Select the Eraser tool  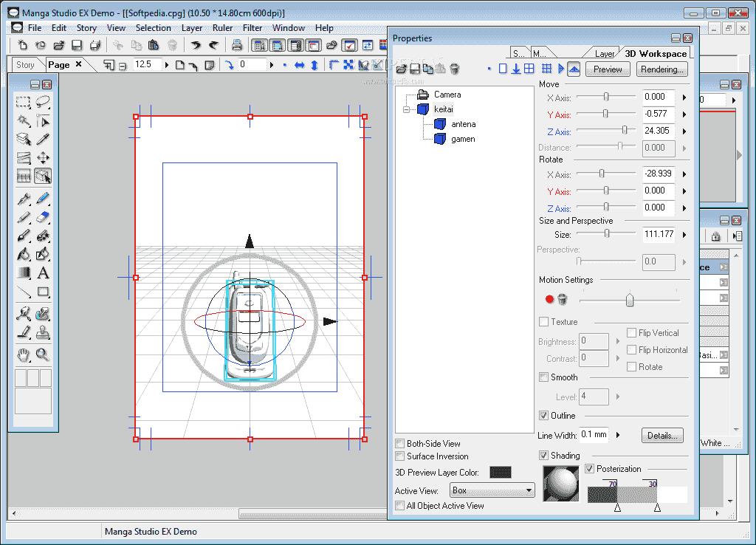[42, 216]
